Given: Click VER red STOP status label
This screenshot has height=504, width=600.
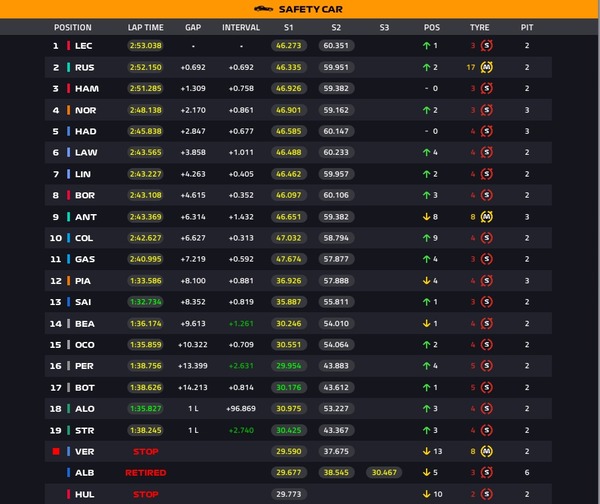Looking at the screenshot, I should coord(145,452).
